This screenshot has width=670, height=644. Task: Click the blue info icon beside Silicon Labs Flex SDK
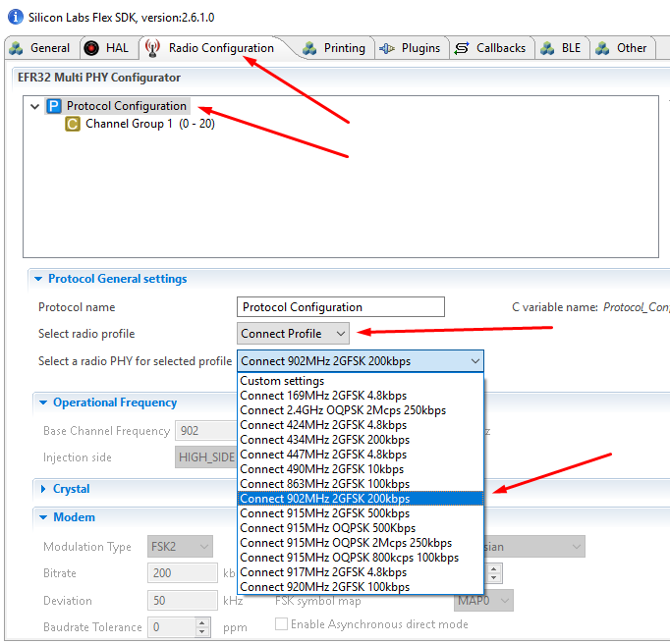[x=16, y=17]
